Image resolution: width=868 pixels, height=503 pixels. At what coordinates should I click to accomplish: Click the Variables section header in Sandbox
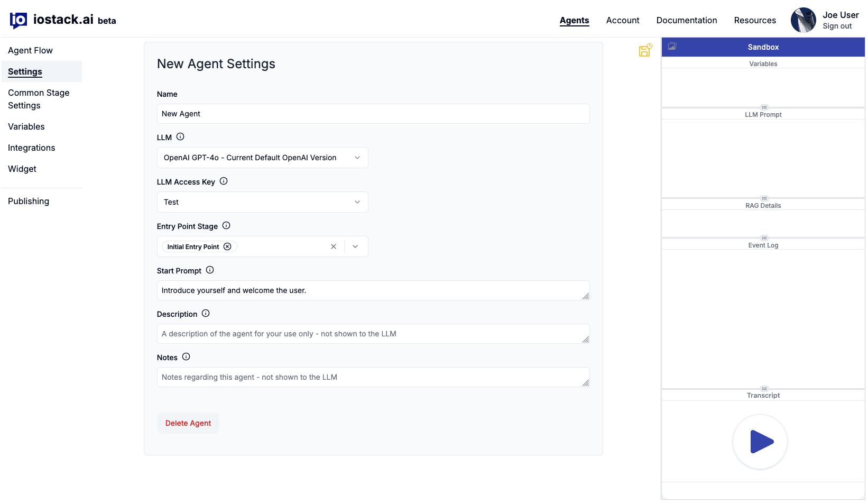[x=763, y=63]
